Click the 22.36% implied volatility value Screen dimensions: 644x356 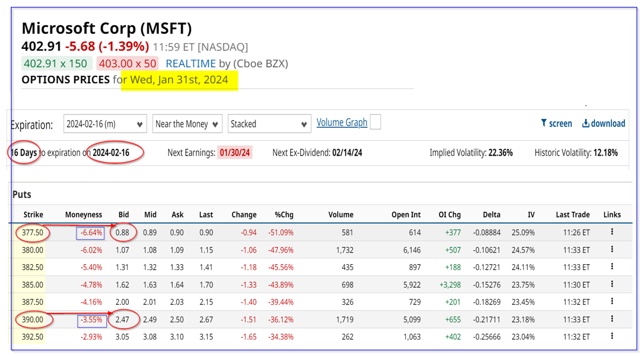(x=501, y=153)
